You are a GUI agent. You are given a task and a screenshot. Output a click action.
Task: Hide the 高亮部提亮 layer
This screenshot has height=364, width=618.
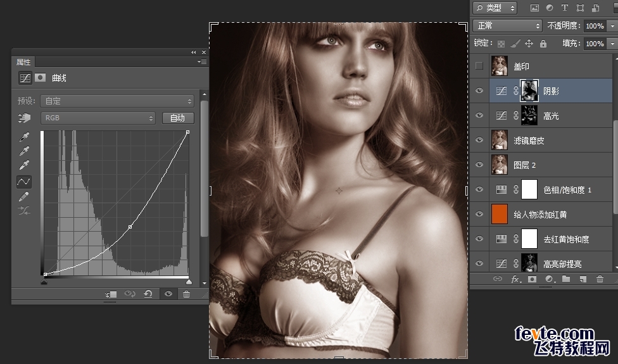(479, 263)
